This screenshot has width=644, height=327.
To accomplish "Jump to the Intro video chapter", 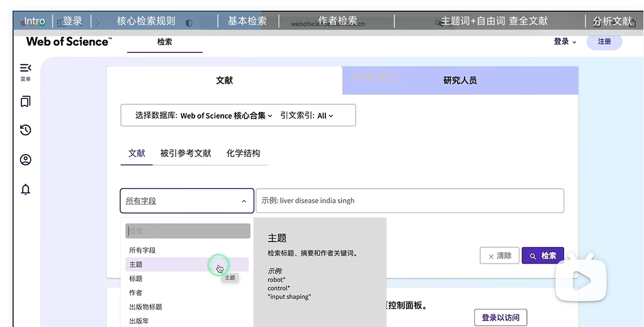I will (34, 21).
